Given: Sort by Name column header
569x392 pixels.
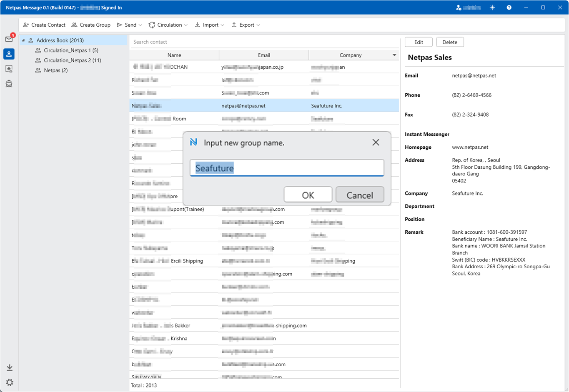Looking at the screenshot, I should pos(174,55).
